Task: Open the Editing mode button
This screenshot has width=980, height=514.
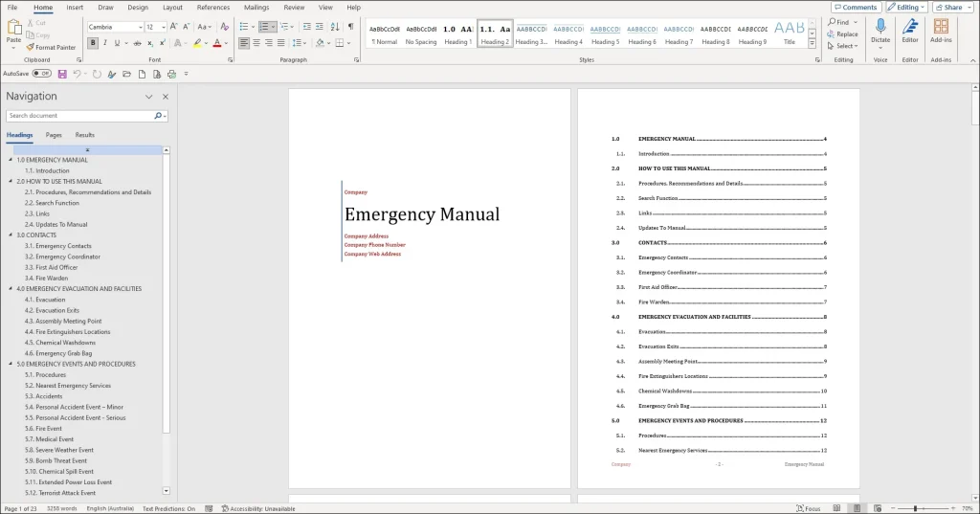Action: (906, 8)
